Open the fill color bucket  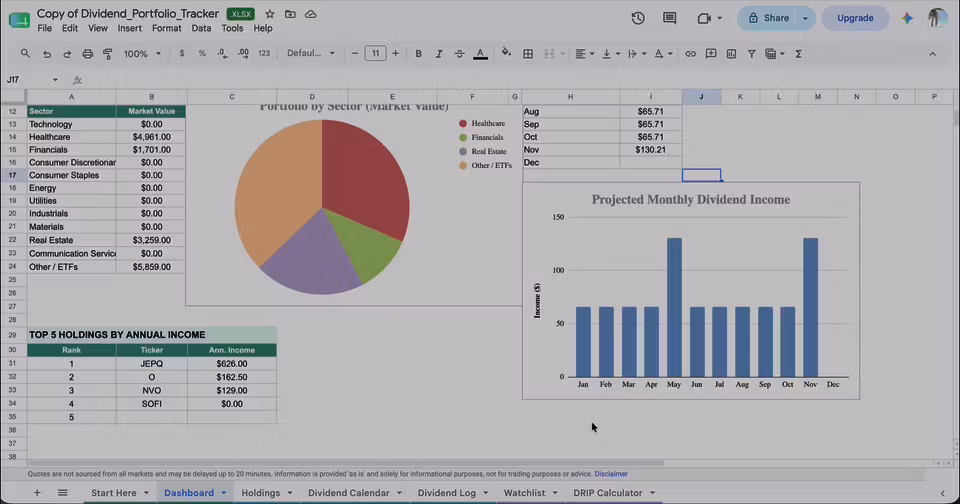coord(506,53)
